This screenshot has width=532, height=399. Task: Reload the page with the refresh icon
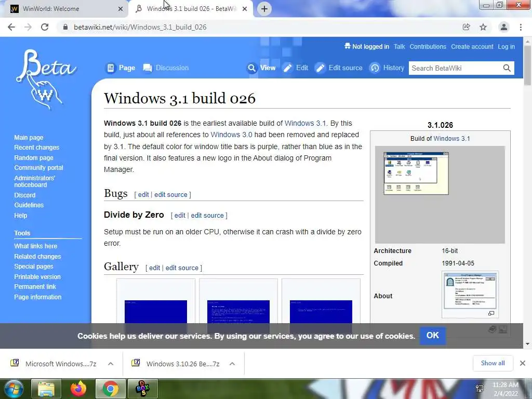tap(45, 27)
